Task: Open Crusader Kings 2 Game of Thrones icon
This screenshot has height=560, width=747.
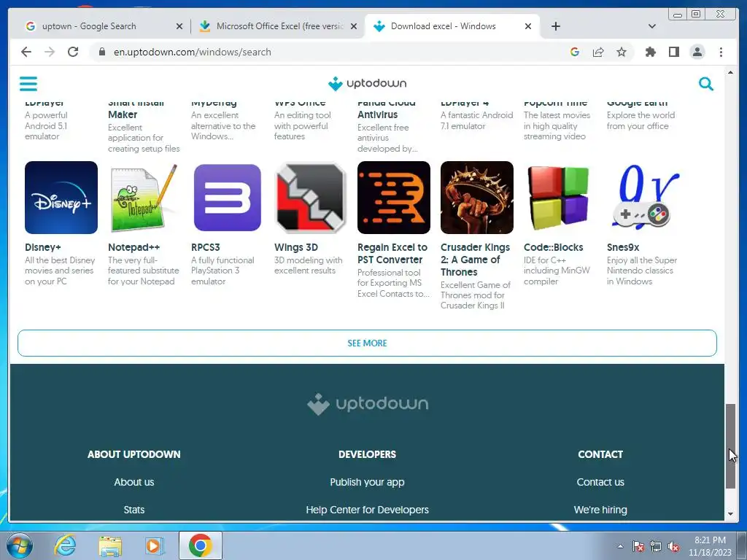Action: point(477,198)
